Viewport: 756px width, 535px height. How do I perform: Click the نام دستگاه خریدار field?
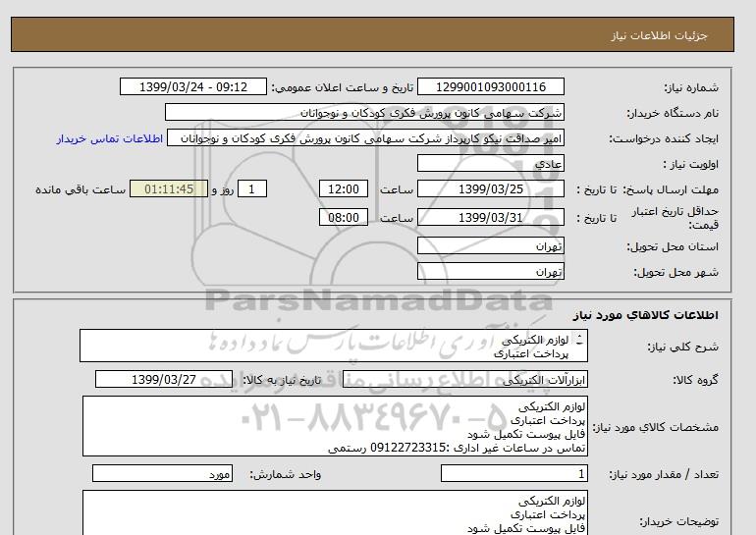tap(364, 112)
